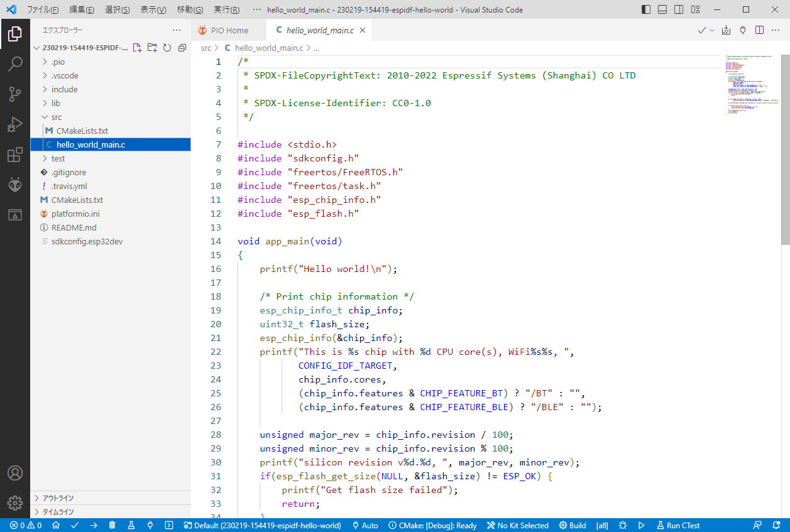The image size is (790, 532).
Task: Click CMake Build button in status bar
Action: click(x=572, y=525)
